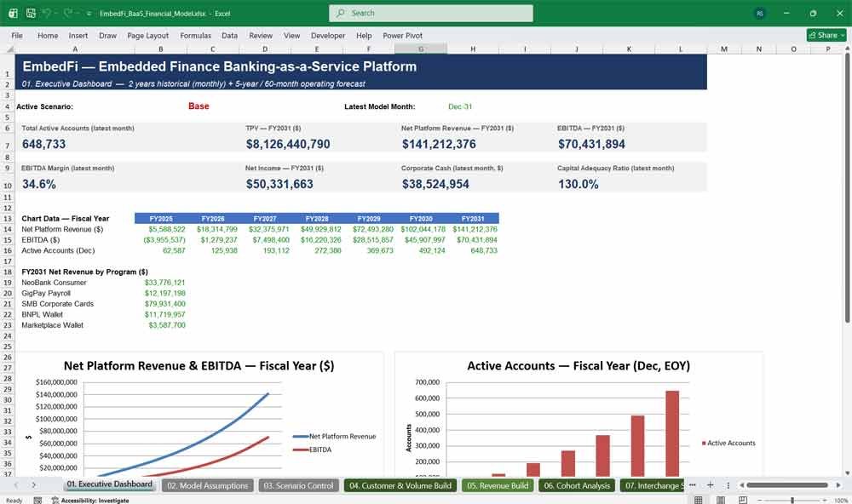Open the File menu
This screenshot has height=504, width=852.
tap(17, 35)
